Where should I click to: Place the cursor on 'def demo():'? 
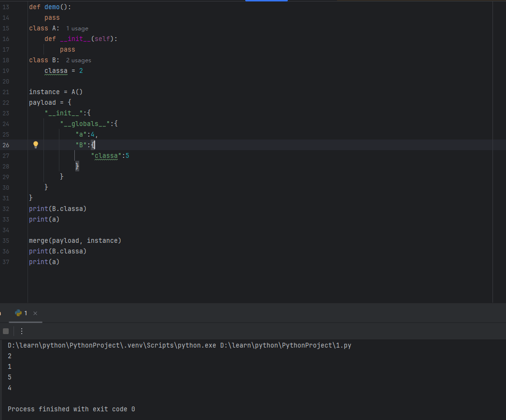(50, 7)
